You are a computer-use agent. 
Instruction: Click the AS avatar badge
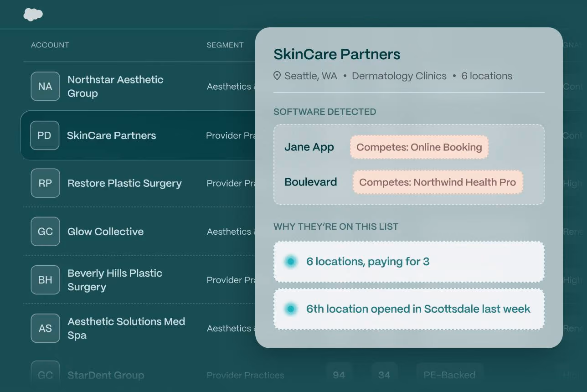pos(45,328)
